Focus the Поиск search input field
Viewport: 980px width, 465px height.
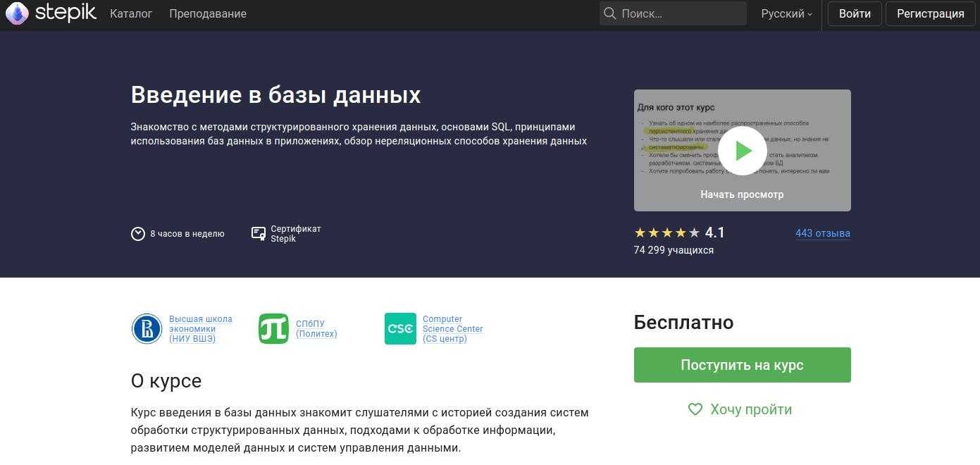pos(680,14)
